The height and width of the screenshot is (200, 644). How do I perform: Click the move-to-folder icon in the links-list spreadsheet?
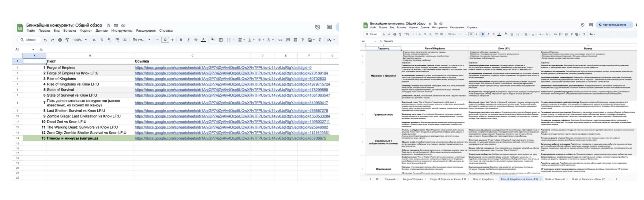coord(116,25)
